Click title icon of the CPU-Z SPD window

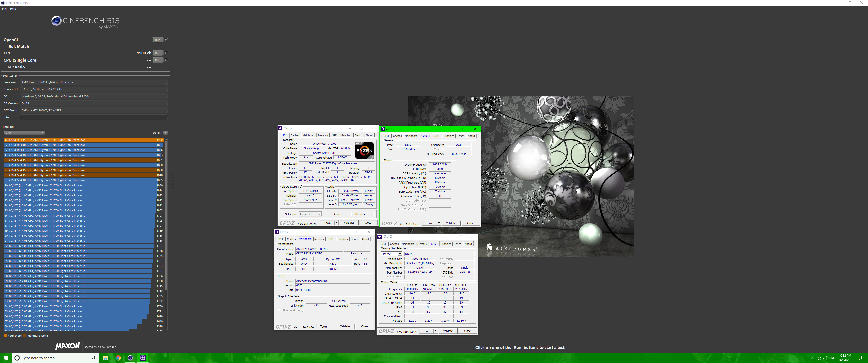(379, 237)
